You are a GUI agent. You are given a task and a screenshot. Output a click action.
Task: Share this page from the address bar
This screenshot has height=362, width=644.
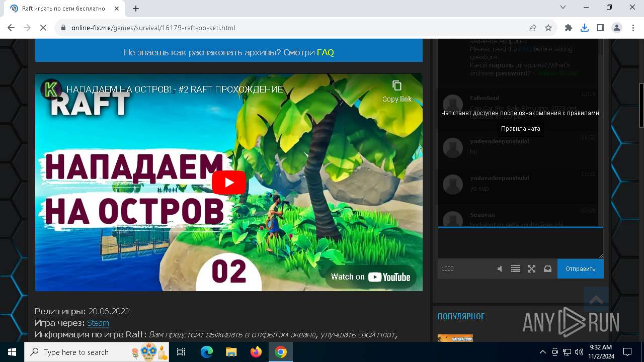pos(532,28)
